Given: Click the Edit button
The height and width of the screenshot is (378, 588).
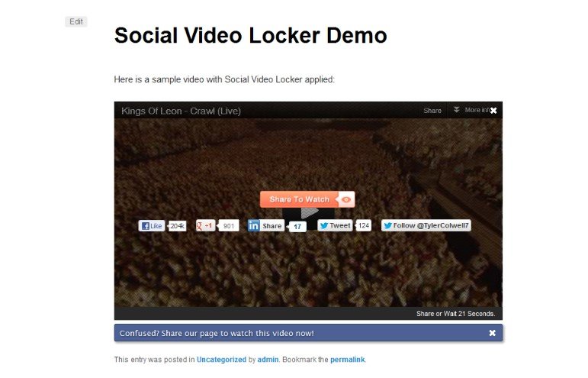Looking at the screenshot, I should 76,21.
